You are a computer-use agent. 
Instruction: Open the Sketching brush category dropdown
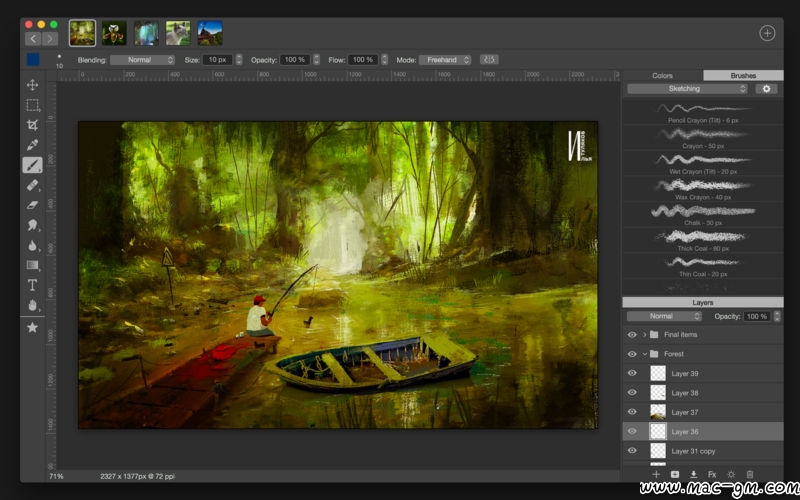pyautogui.click(x=687, y=89)
